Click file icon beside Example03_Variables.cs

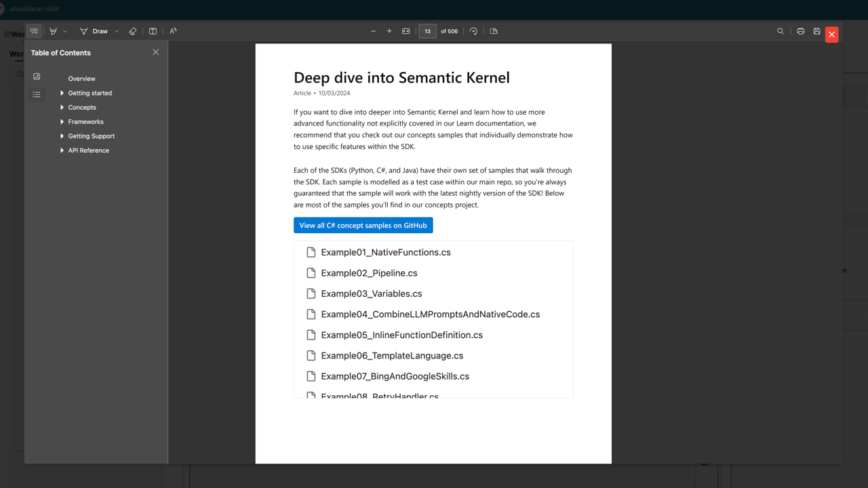pyautogui.click(x=311, y=293)
